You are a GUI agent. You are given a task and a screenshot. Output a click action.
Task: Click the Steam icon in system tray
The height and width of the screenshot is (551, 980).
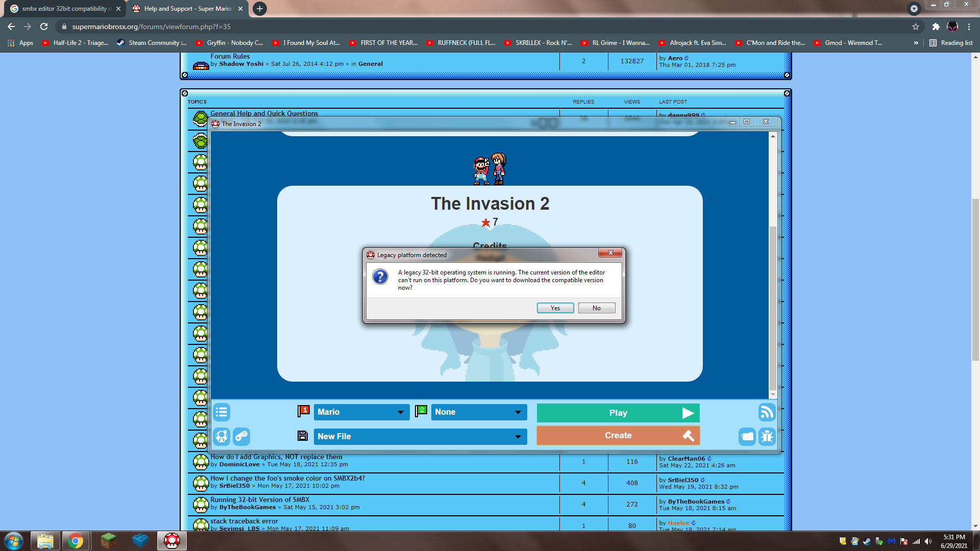tap(867, 541)
